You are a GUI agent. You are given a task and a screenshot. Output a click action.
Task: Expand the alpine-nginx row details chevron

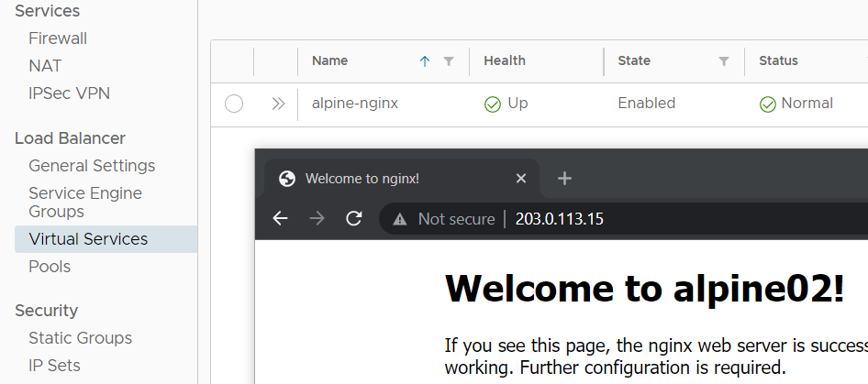(x=278, y=104)
